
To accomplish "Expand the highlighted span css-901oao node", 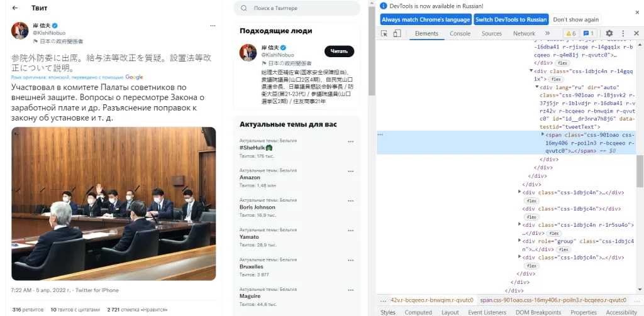I will (x=543, y=134).
